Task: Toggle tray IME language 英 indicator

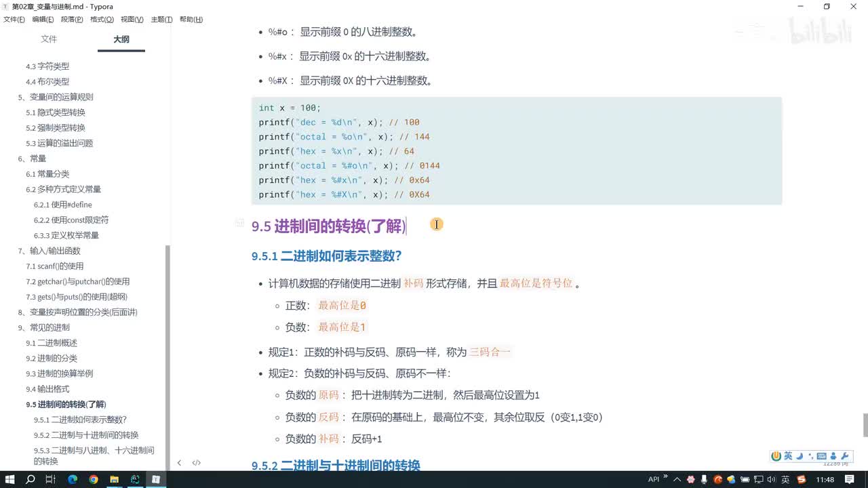Action: click(785, 480)
